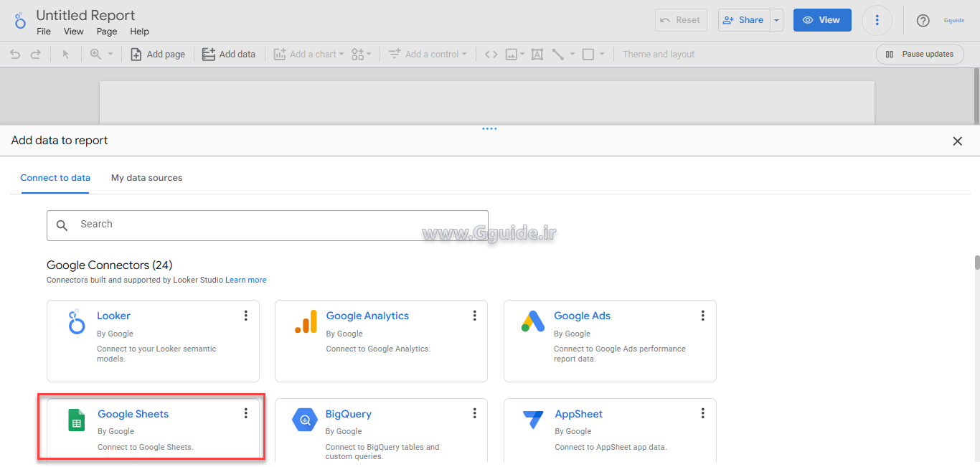Click the blue View button

click(x=821, y=20)
